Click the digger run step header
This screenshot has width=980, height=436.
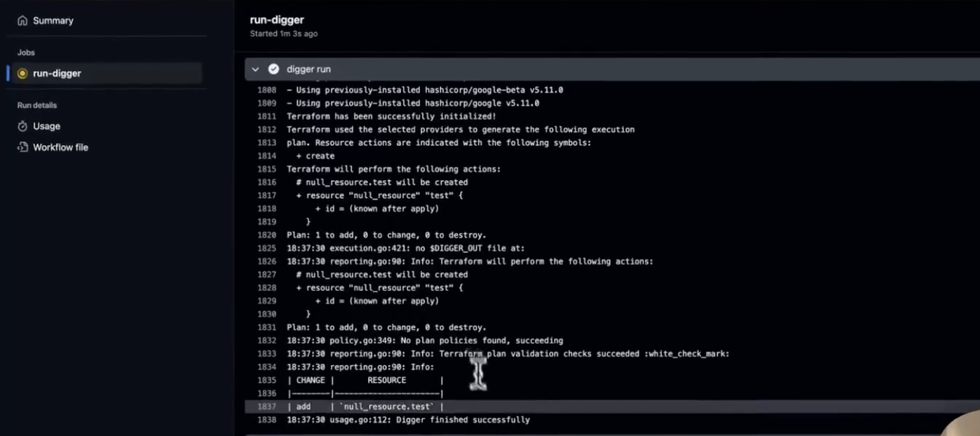click(612, 69)
